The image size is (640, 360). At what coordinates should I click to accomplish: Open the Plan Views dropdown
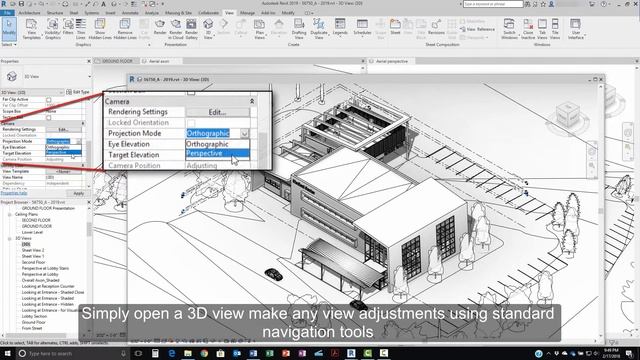pos(260,29)
